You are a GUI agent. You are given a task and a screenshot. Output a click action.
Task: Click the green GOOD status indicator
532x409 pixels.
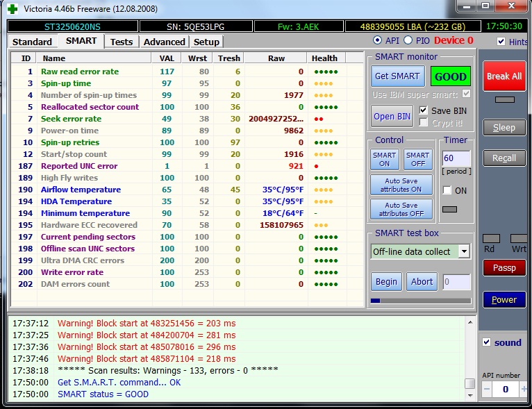[450, 76]
